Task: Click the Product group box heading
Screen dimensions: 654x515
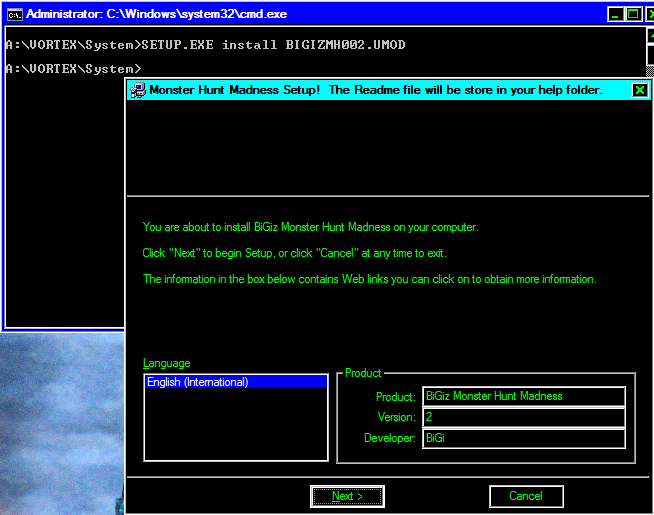Action: pyautogui.click(x=363, y=373)
